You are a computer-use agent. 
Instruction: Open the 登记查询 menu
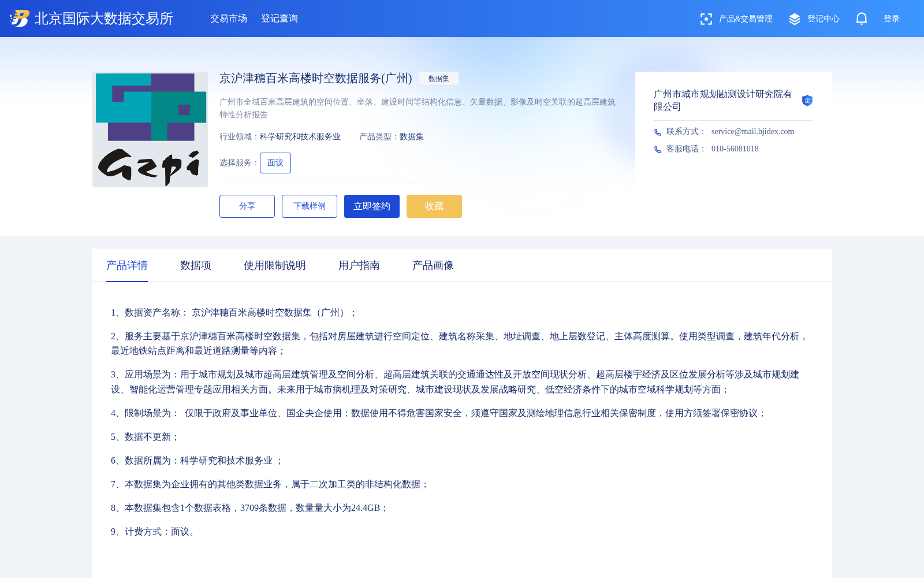click(x=280, y=18)
